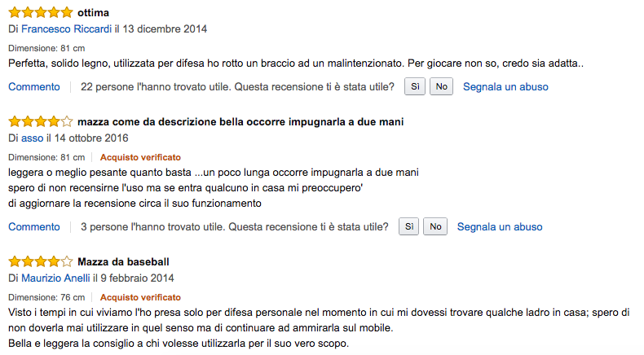Click the four-star rating on asso's review

[x=40, y=122]
